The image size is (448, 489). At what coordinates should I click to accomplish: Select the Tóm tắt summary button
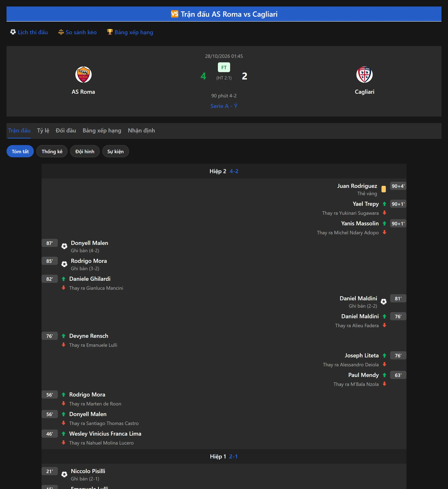pos(20,151)
